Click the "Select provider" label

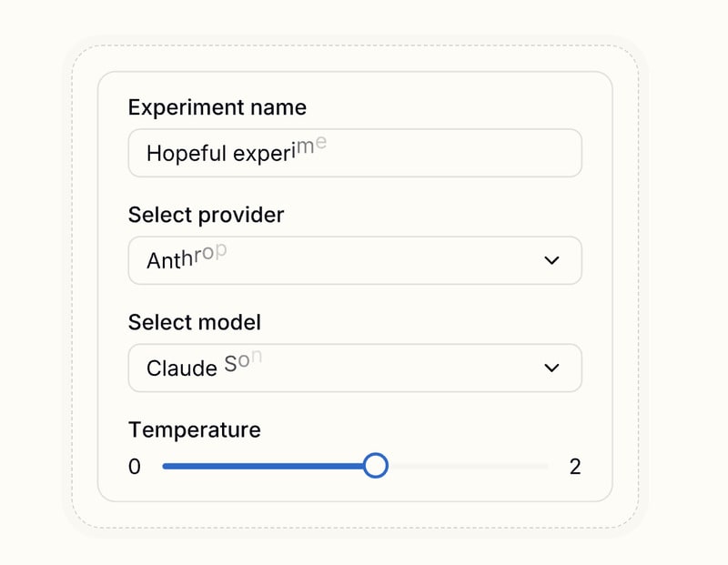(x=206, y=215)
